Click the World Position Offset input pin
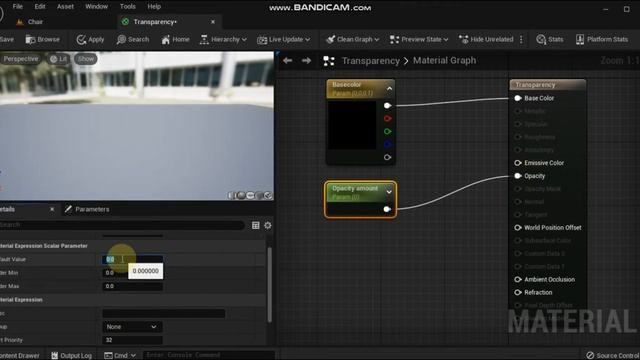The width and height of the screenshot is (640, 360). pyautogui.click(x=518, y=228)
